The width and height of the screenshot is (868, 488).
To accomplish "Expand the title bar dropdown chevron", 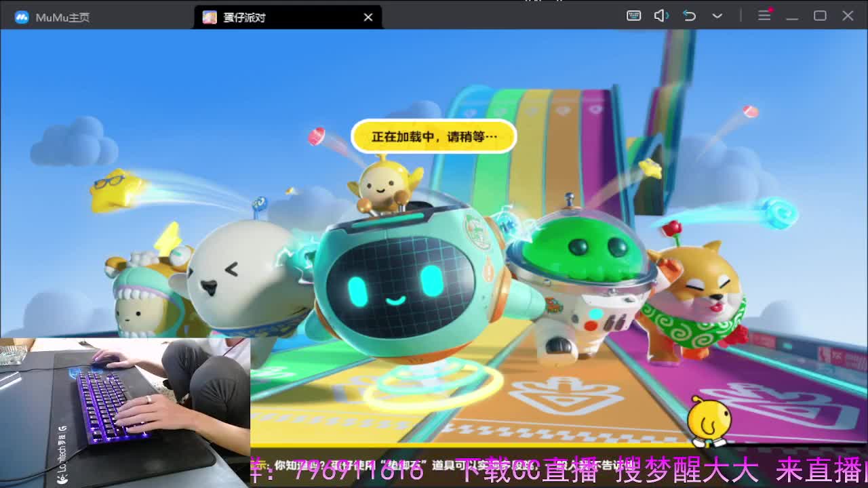I will [717, 16].
